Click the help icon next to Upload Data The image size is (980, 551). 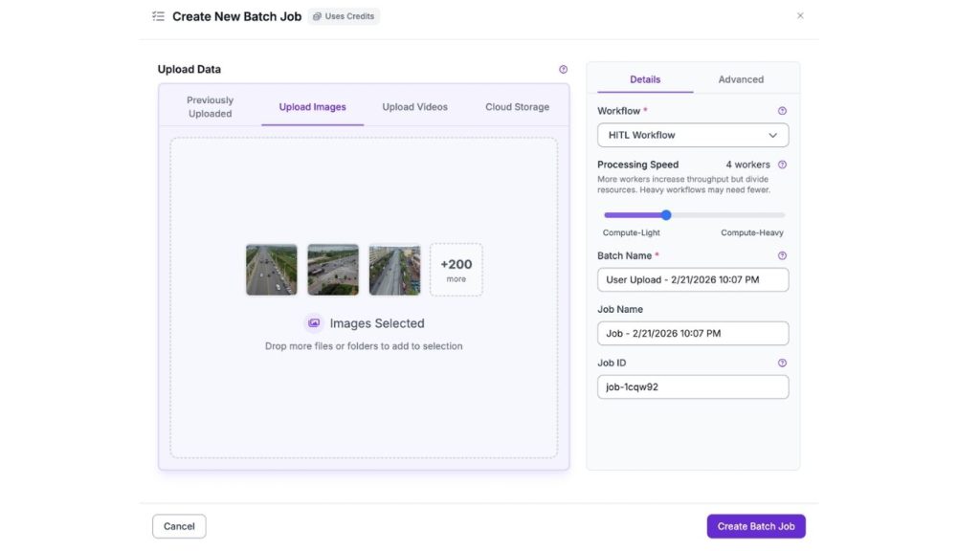pos(563,69)
